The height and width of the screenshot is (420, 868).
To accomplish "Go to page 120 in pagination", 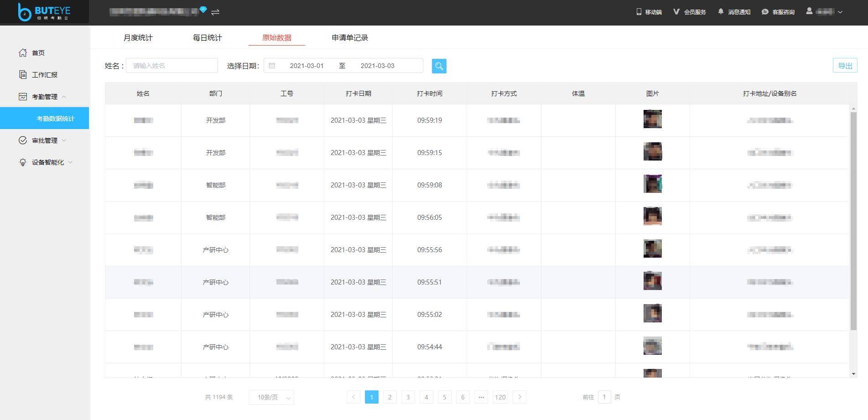I will (x=500, y=397).
